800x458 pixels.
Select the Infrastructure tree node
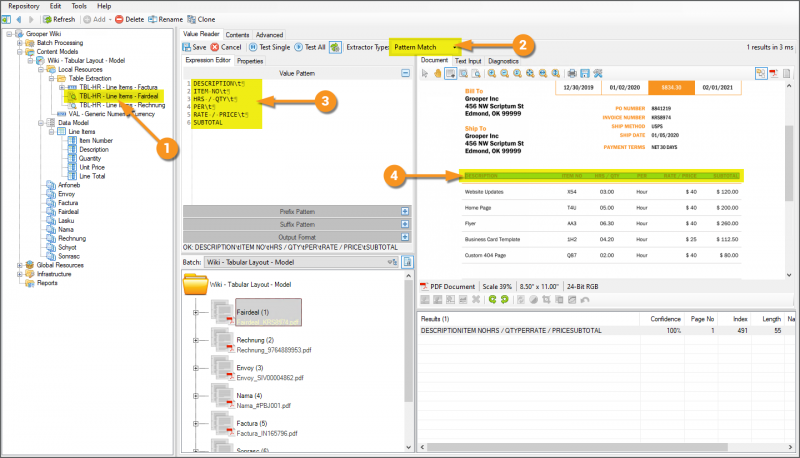[x=54, y=274]
